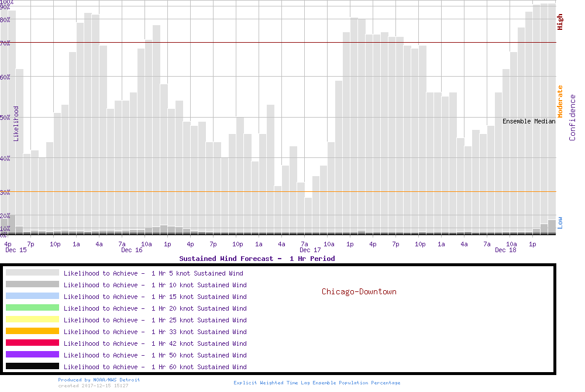Click the Sustained Wind Forecast chart title
585x392 pixels.
coord(257,259)
